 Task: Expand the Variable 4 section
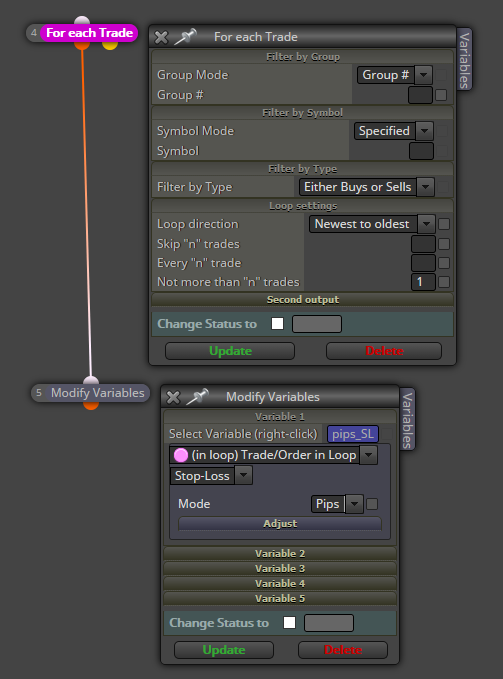click(x=280, y=584)
